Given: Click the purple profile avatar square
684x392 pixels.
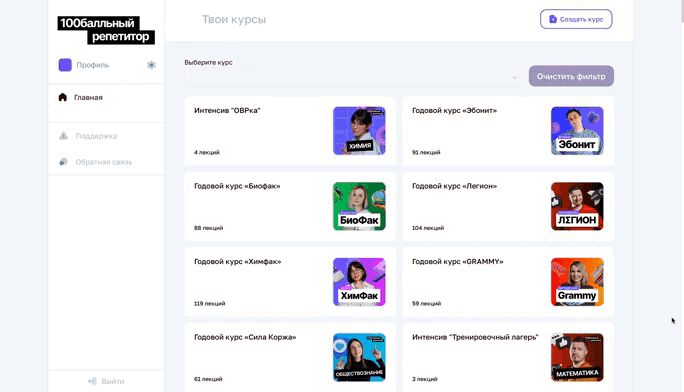Looking at the screenshot, I should pyautogui.click(x=65, y=65).
